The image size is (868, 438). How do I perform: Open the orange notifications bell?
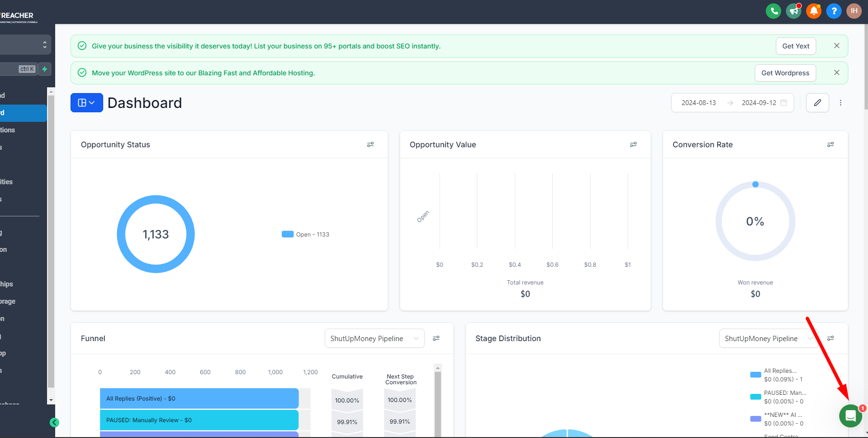(814, 11)
